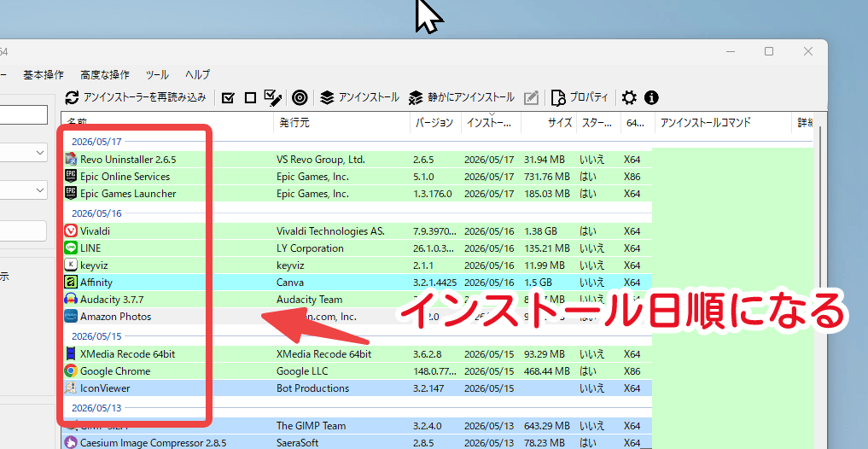Image resolution: width=868 pixels, height=449 pixels.
Task: Click the keyviz publisher cell
Action: coord(290,265)
